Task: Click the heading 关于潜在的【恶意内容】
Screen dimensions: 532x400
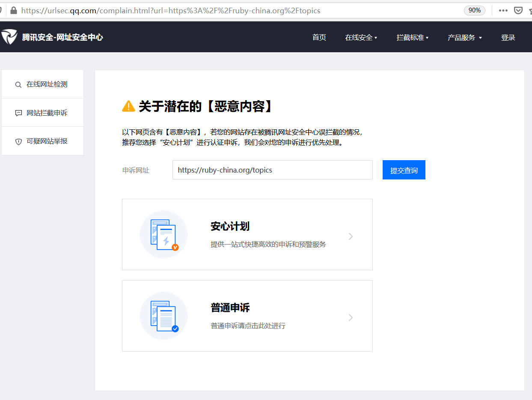Action: [x=206, y=106]
